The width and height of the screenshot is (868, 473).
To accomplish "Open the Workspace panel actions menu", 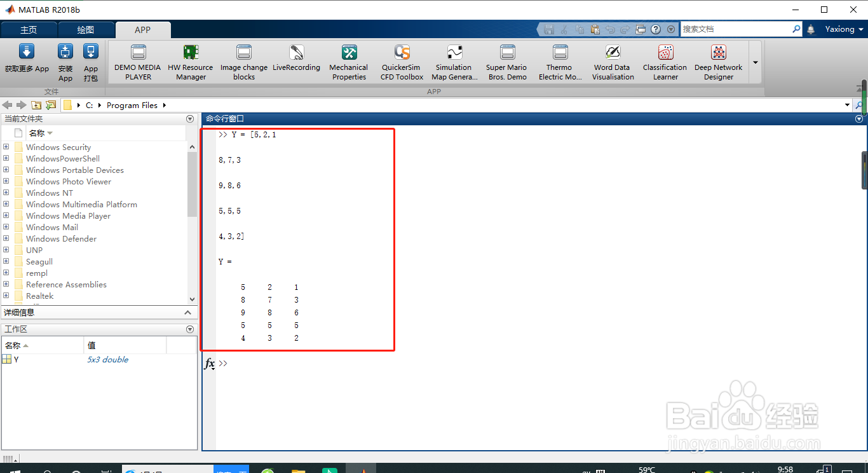I will click(189, 329).
